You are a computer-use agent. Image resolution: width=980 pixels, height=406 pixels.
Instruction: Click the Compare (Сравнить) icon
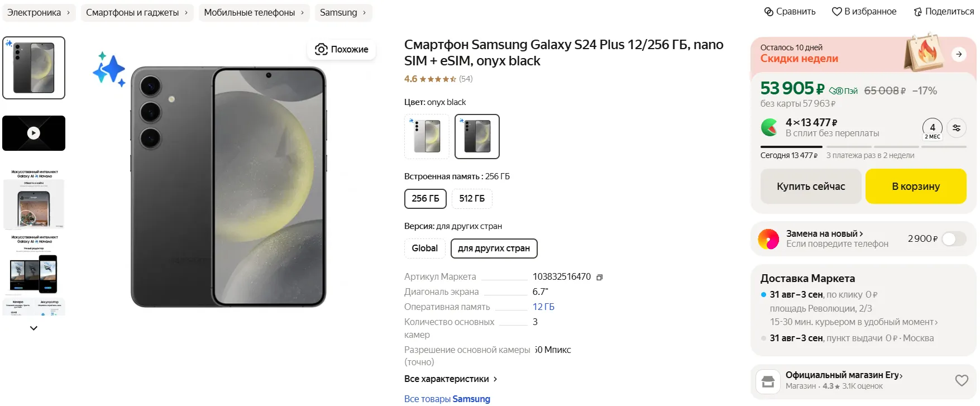(769, 12)
